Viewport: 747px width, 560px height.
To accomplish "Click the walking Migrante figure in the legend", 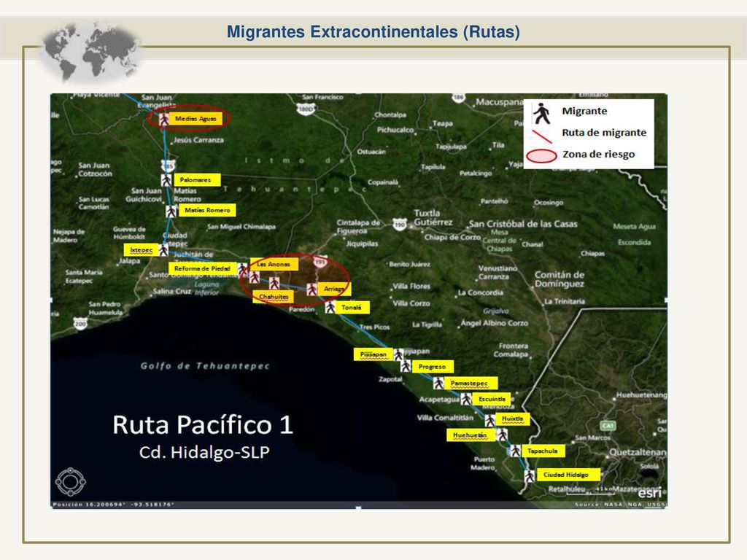I will click(x=541, y=113).
